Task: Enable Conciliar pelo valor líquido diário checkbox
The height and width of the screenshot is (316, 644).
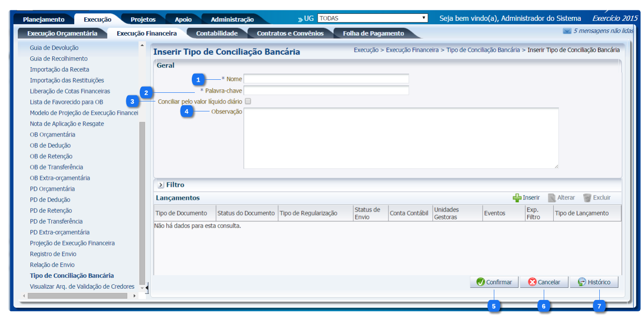Action: (x=248, y=101)
